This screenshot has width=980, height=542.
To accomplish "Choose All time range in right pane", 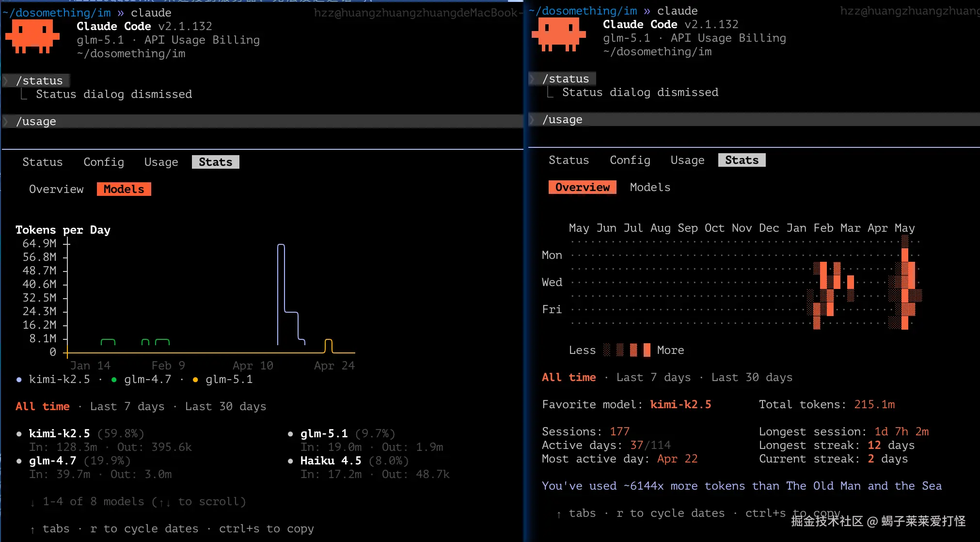I will point(569,377).
